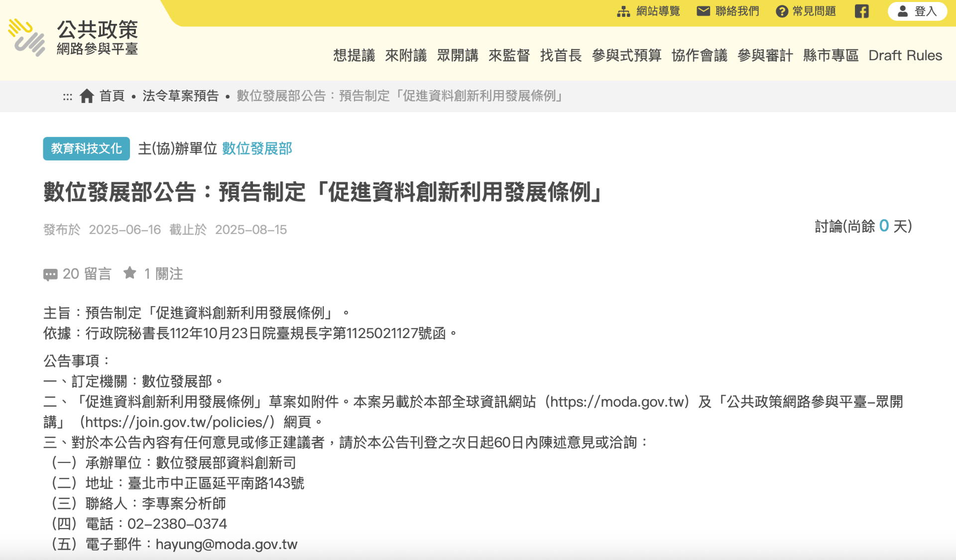The image size is (956, 560).
Task: Click the 數位發展部 organizer link
Action: [x=257, y=148]
